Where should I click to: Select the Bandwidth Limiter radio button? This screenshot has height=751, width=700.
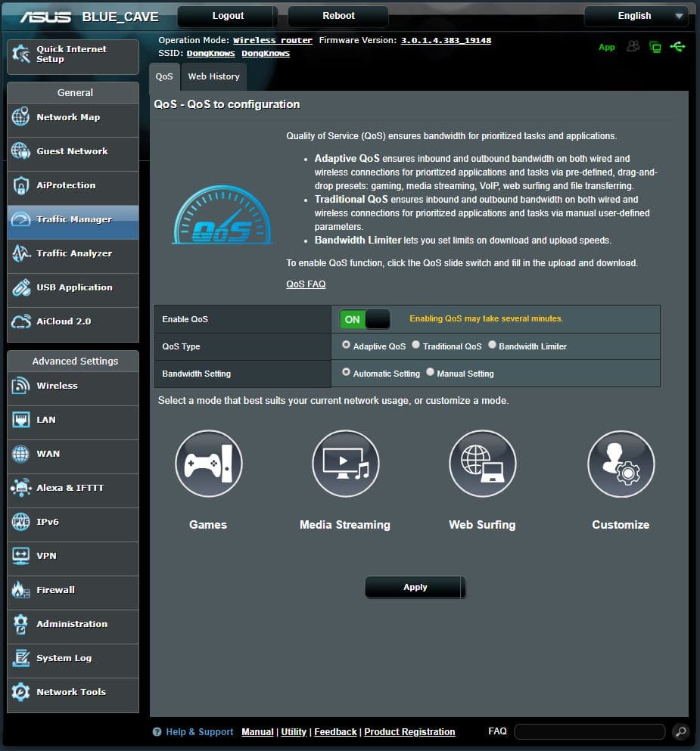point(492,345)
